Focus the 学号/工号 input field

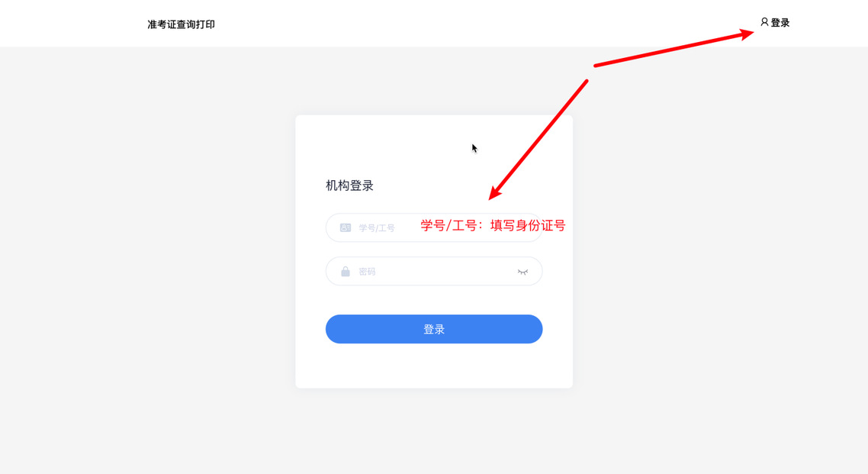pyautogui.click(x=434, y=227)
